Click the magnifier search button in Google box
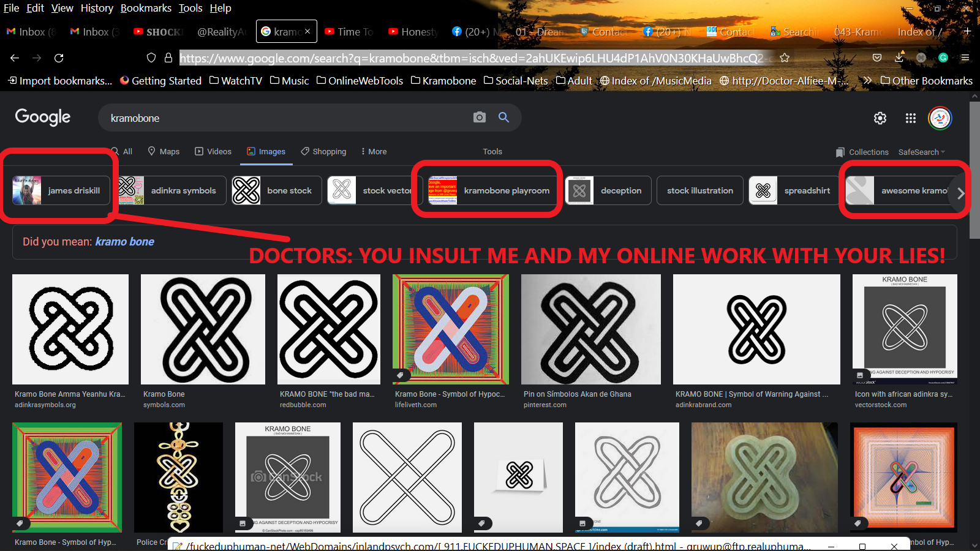The width and height of the screenshot is (980, 551). (503, 117)
